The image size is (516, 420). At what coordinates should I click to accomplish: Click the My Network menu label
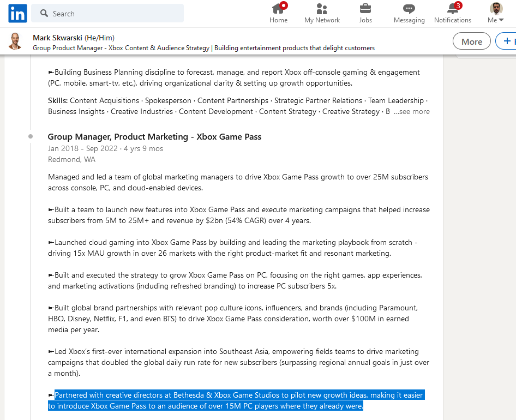pyautogui.click(x=322, y=20)
